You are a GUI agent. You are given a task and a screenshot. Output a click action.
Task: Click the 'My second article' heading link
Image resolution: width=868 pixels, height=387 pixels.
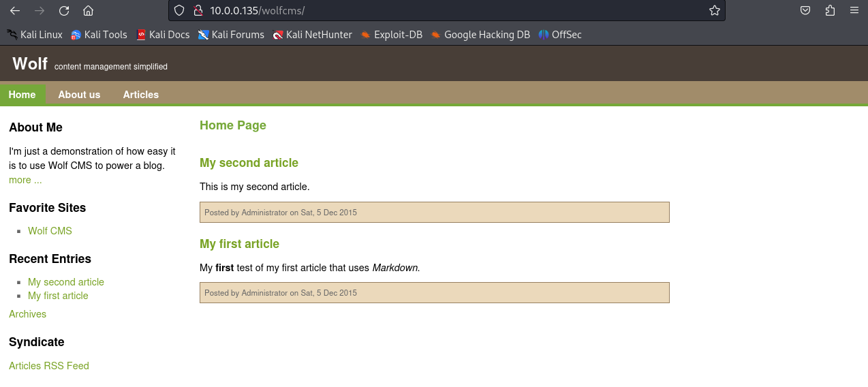(x=249, y=163)
